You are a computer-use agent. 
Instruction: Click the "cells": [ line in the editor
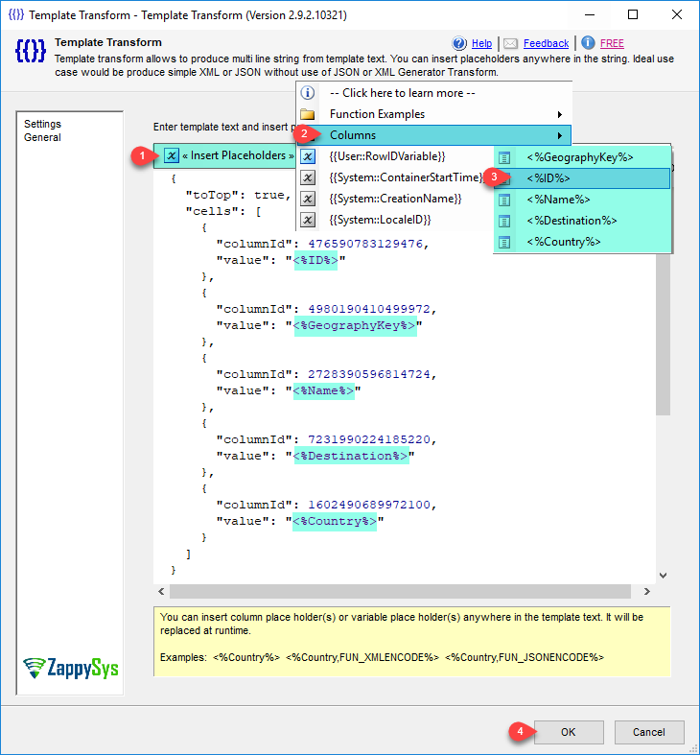tap(223, 211)
